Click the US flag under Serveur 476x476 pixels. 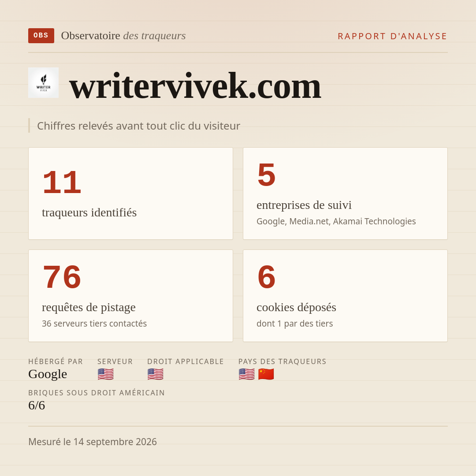106,374
